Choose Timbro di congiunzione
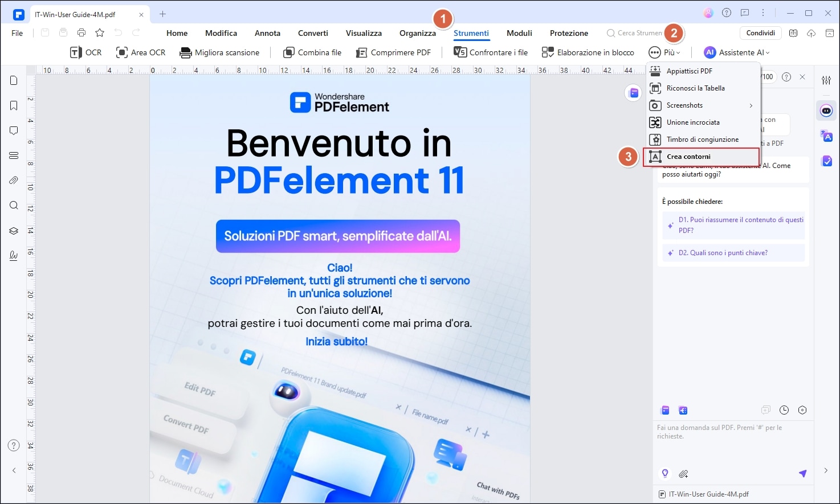 click(x=703, y=140)
